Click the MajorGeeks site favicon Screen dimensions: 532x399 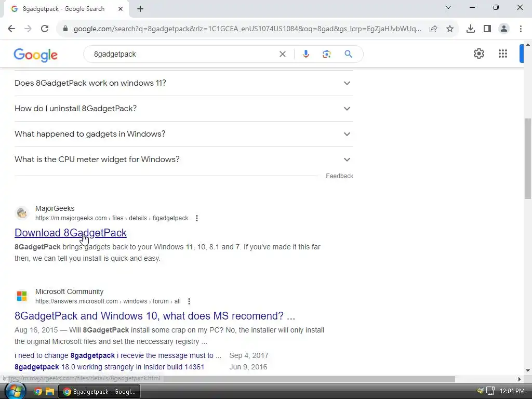point(22,213)
